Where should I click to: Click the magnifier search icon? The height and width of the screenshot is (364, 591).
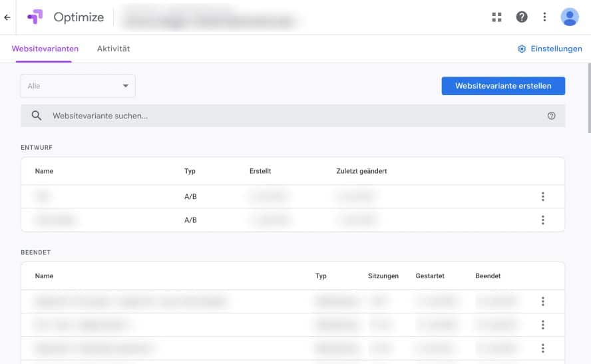pyautogui.click(x=37, y=116)
